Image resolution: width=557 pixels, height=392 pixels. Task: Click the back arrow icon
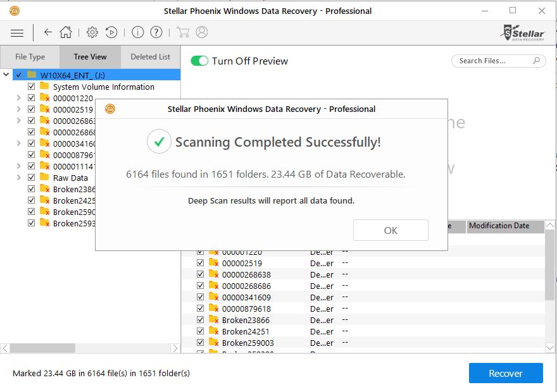click(48, 32)
